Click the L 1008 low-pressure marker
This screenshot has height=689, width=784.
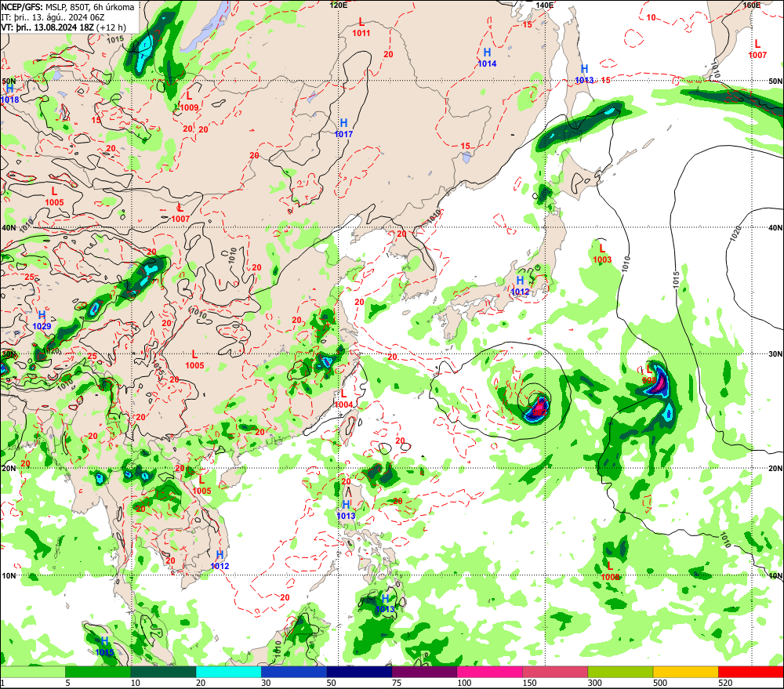(610, 571)
